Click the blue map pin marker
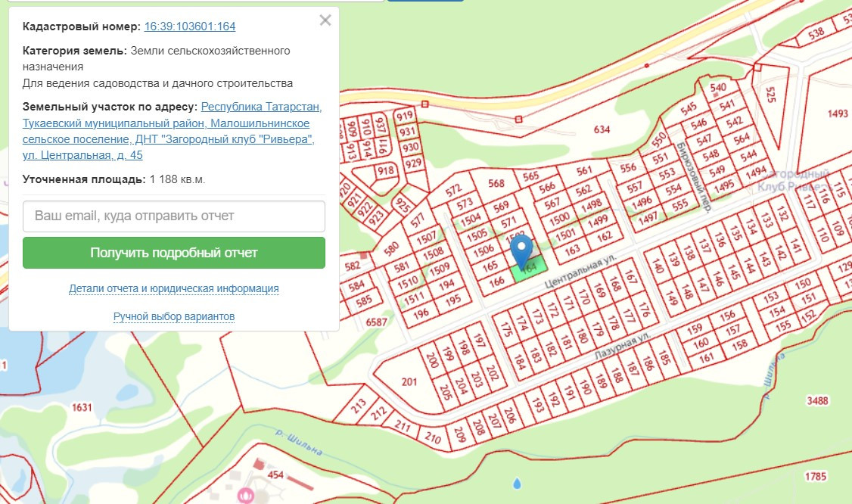This screenshot has width=852, height=504. (522, 249)
